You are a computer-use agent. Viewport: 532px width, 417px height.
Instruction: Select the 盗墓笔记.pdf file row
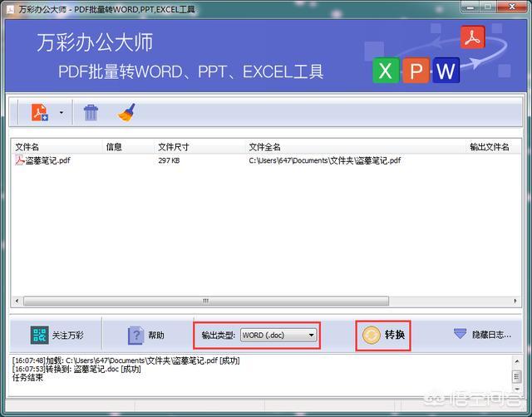tap(266, 160)
